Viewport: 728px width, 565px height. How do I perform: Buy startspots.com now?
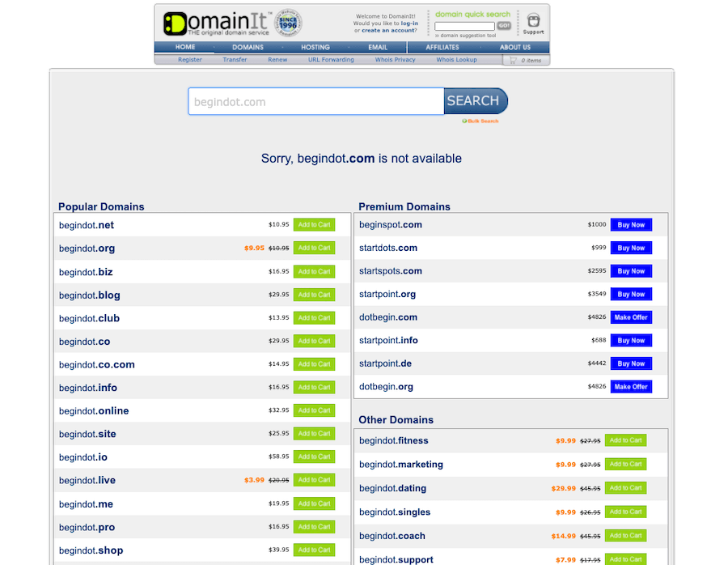631,271
